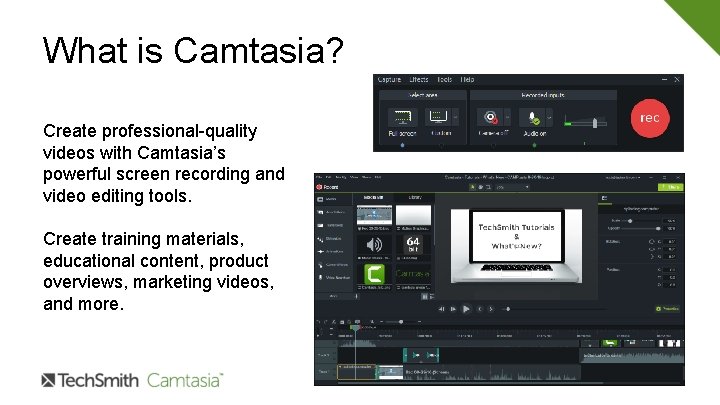Click the Properties button
Image resolution: width=720 pixels, height=405 pixels.
click(x=668, y=309)
